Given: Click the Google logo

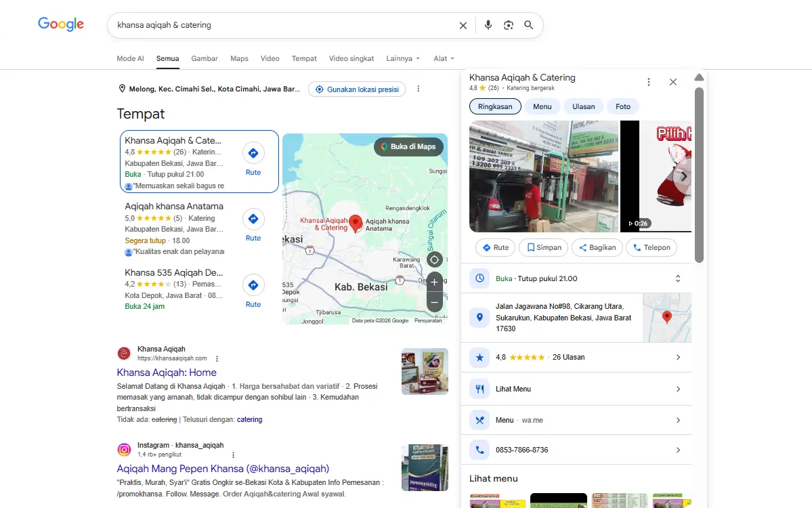Looking at the screenshot, I should pos(60,24).
